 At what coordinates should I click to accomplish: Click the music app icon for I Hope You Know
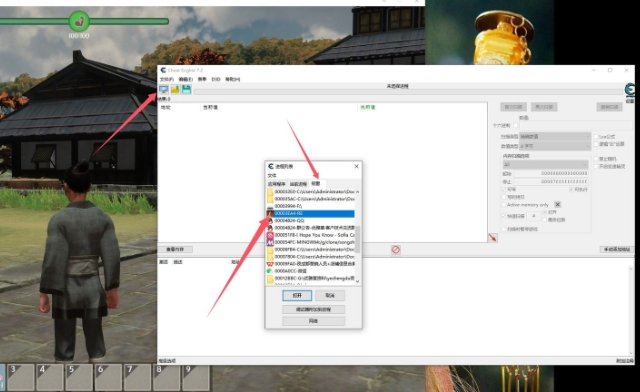[270, 235]
